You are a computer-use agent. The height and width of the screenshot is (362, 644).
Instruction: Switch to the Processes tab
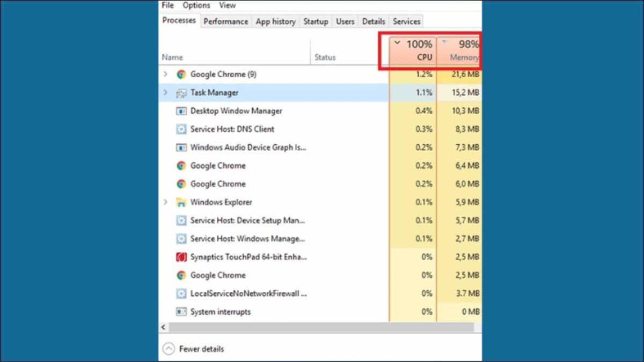[179, 20]
